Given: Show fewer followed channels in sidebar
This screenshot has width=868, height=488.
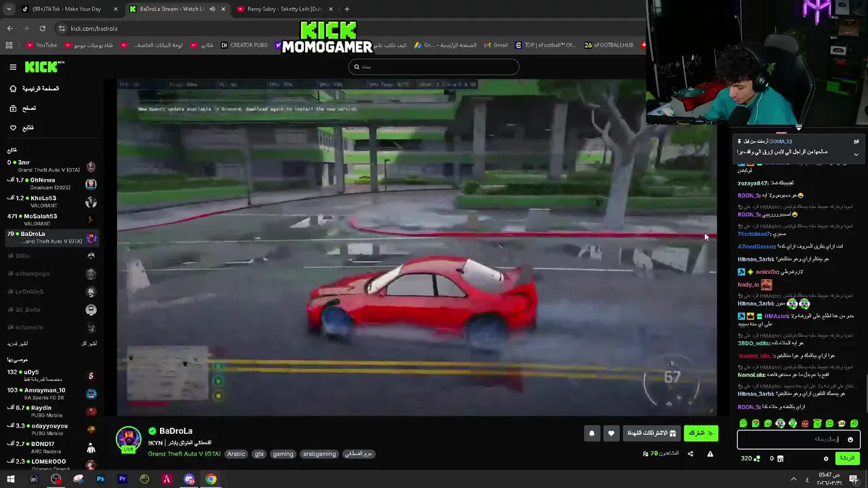Looking at the screenshot, I should pos(89,344).
